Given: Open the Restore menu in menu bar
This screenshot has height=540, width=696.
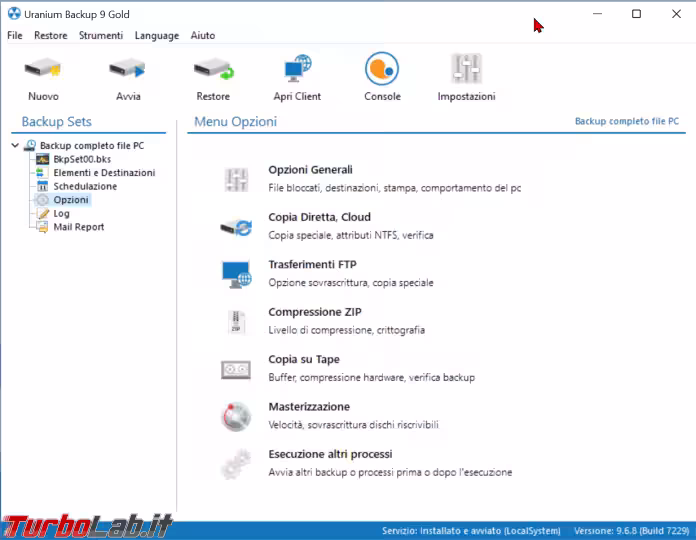Looking at the screenshot, I should (51, 35).
